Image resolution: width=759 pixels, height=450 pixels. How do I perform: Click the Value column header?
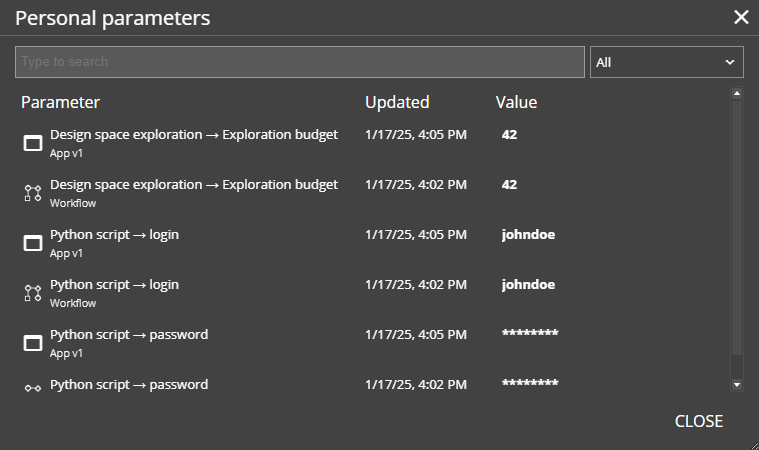pyautogui.click(x=516, y=102)
